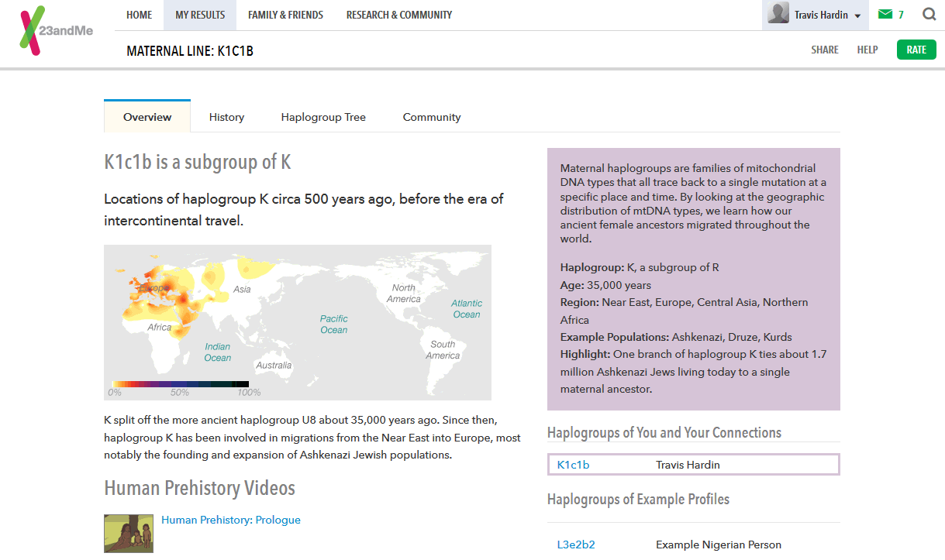Switch to the Overview tab

[x=147, y=117]
